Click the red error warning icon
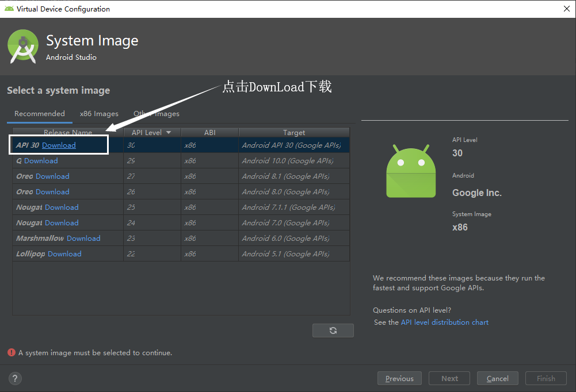The height and width of the screenshot is (392, 576). click(x=12, y=352)
